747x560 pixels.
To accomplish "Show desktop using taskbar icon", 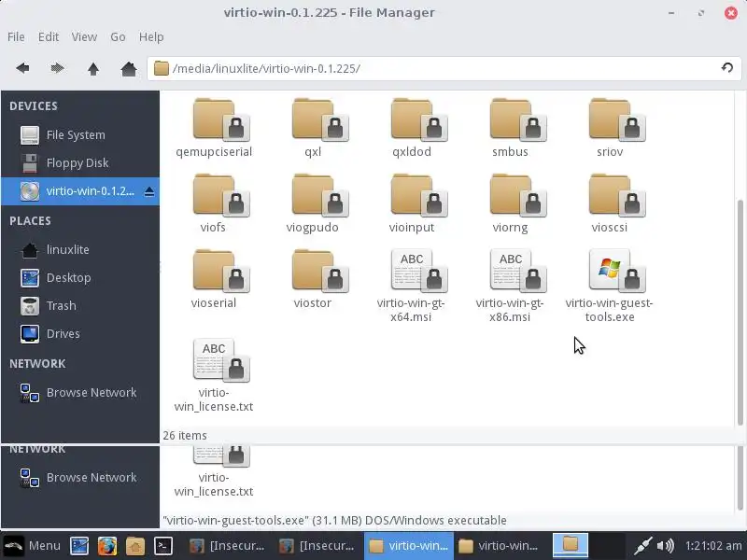I will click(x=79, y=546).
